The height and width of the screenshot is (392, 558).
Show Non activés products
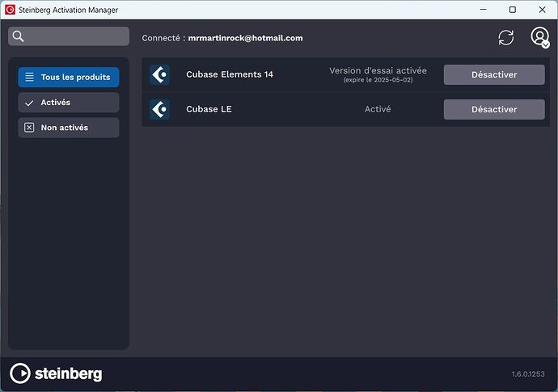[69, 128]
